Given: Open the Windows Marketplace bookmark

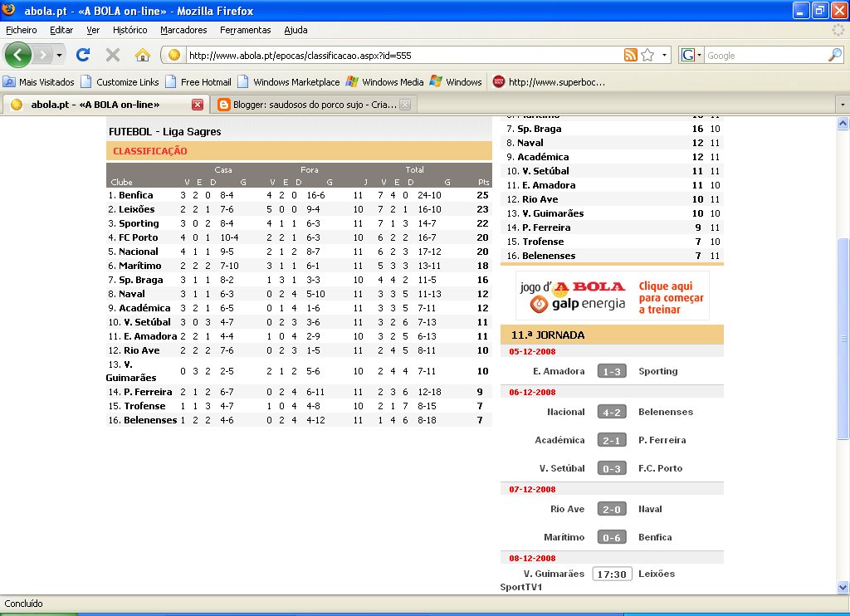Looking at the screenshot, I should [x=289, y=82].
